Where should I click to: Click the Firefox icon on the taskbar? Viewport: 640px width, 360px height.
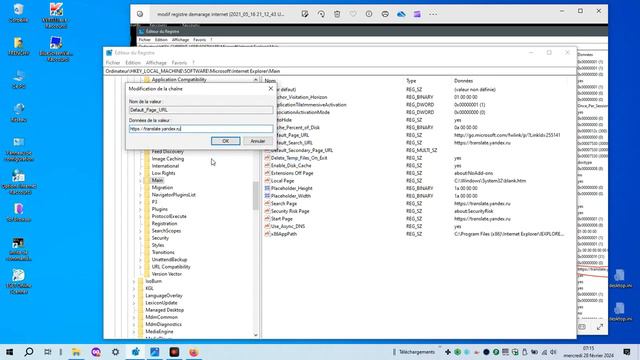point(193,352)
